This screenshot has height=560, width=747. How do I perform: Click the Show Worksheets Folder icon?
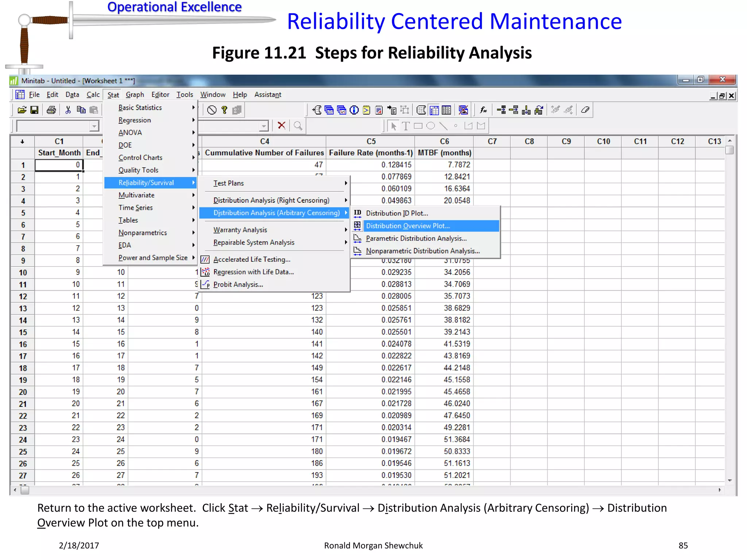(329, 110)
